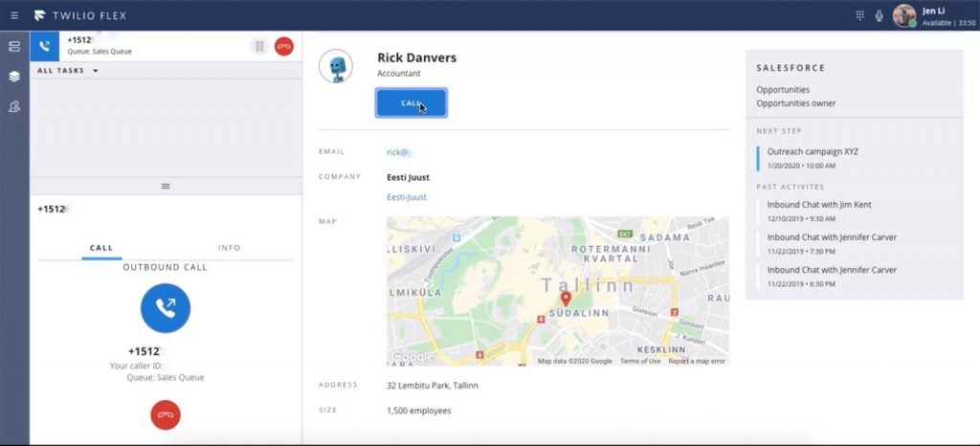Open the dialpad grid icon
This screenshot has height=446, width=980.
(859, 15)
